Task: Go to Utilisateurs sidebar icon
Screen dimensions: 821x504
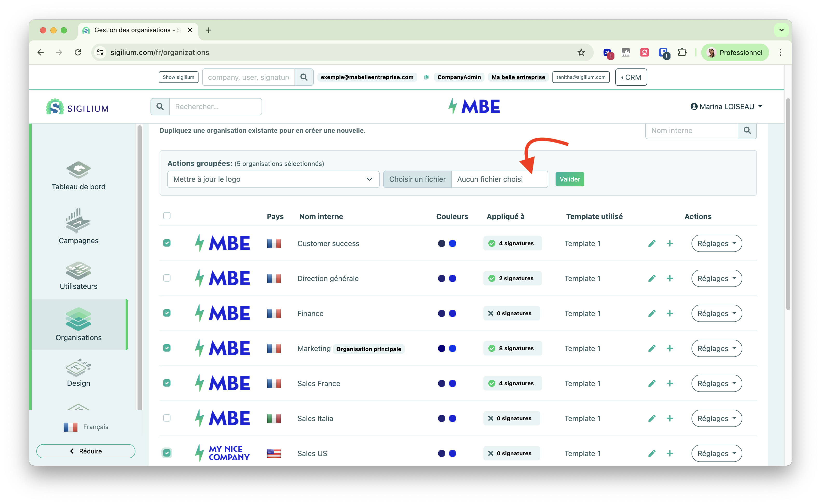Action: tap(78, 270)
